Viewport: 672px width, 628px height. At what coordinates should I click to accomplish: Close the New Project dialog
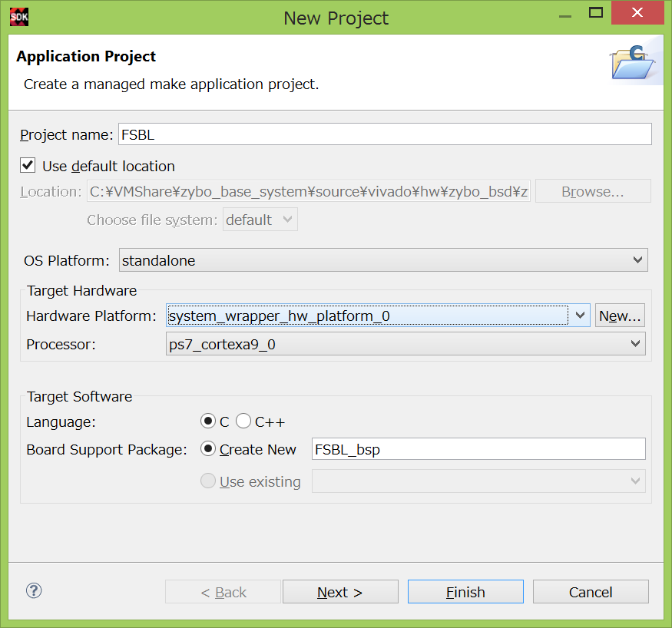[637, 13]
